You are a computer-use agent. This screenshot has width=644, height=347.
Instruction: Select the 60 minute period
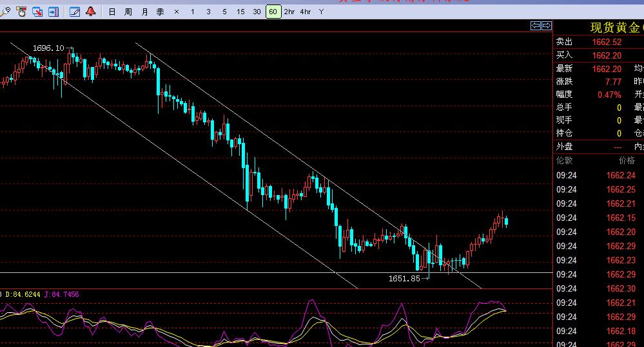coord(273,12)
